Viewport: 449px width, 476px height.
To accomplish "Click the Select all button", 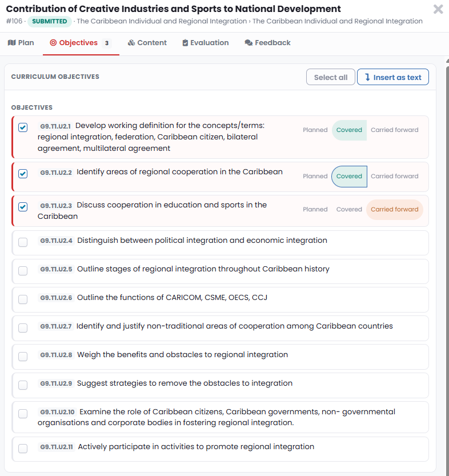I will (x=330, y=77).
